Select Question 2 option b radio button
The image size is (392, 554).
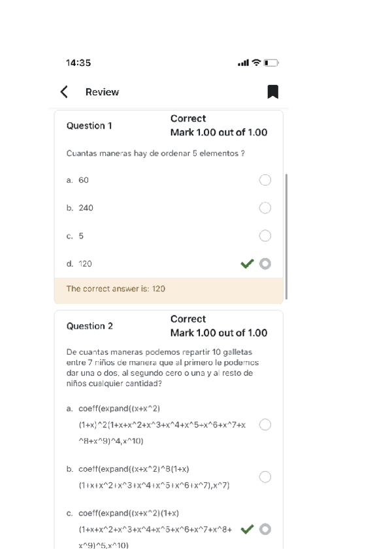(265, 477)
